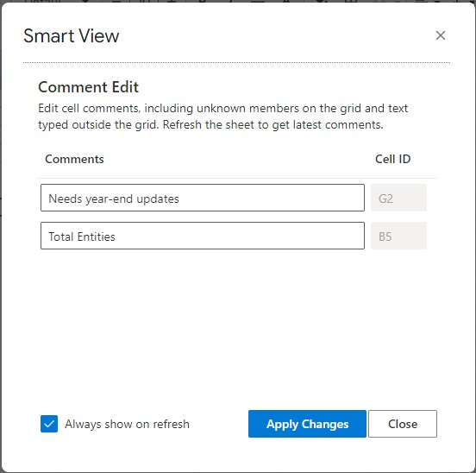Tick the Always show on refresh checkbox
The width and height of the screenshot is (476, 473).
point(49,424)
